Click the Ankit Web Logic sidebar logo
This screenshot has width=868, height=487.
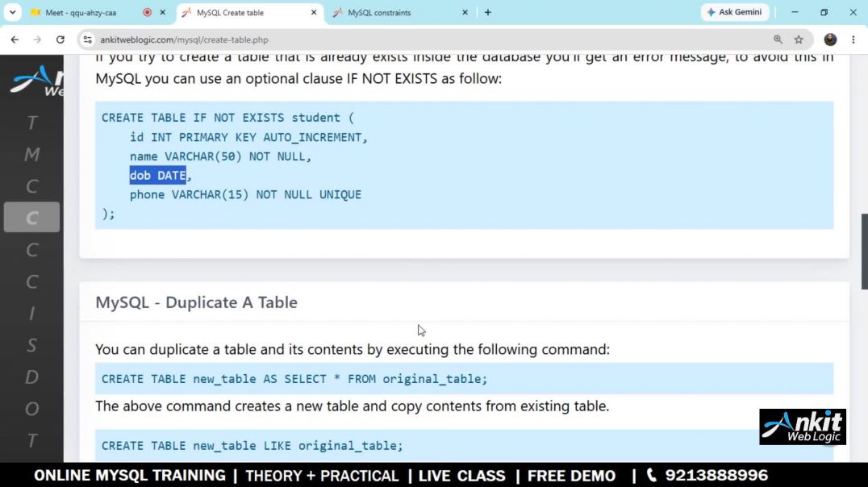pyautogui.click(x=37, y=81)
